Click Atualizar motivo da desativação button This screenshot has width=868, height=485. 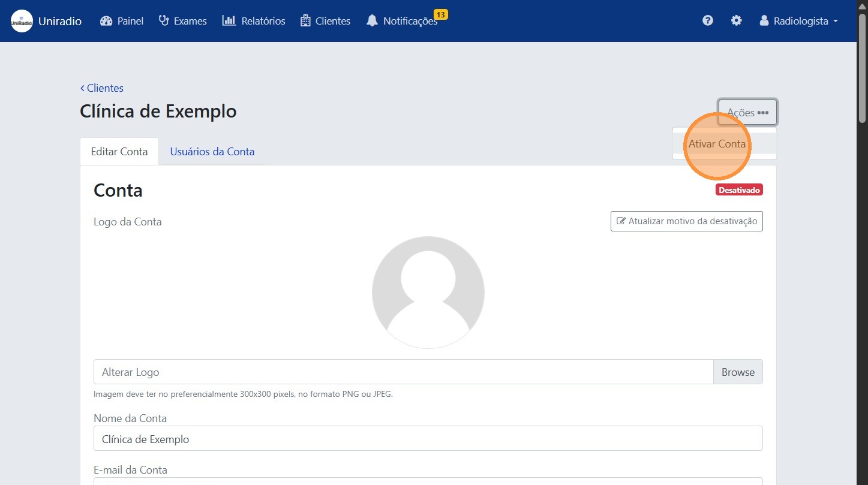coord(686,221)
